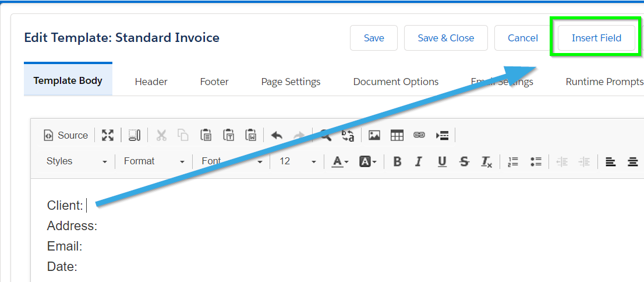644x282 pixels.
Task: Open the Styles dropdown
Action: click(77, 161)
